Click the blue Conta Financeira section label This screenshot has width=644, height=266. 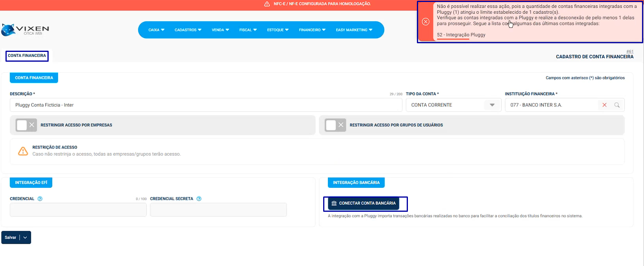(34, 78)
